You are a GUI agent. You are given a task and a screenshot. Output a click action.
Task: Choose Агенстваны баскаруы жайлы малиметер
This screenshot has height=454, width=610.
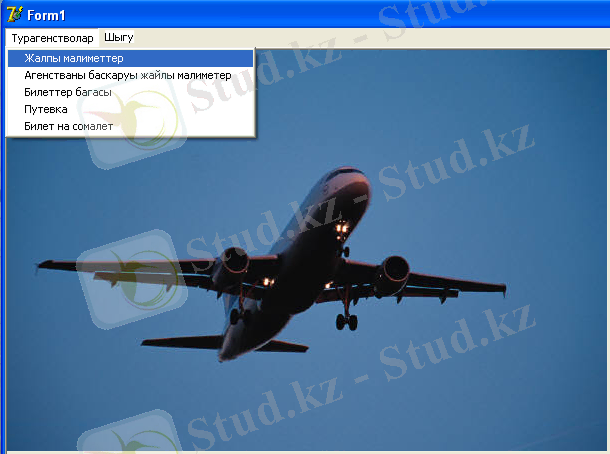(x=130, y=75)
